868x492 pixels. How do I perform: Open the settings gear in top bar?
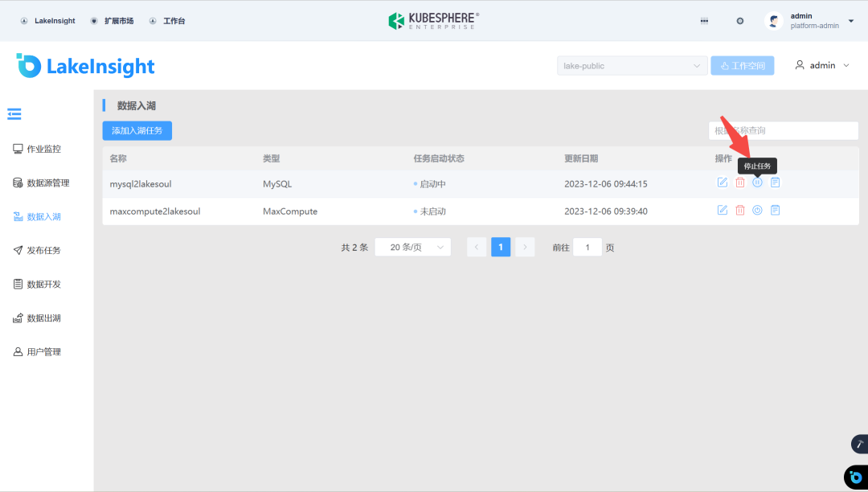[x=740, y=21]
